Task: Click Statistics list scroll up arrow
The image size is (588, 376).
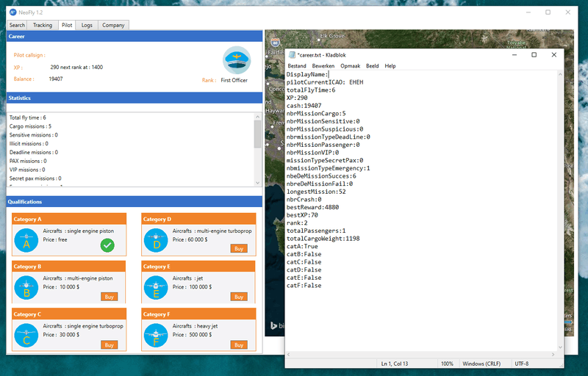Action: click(x=258, y=117)
